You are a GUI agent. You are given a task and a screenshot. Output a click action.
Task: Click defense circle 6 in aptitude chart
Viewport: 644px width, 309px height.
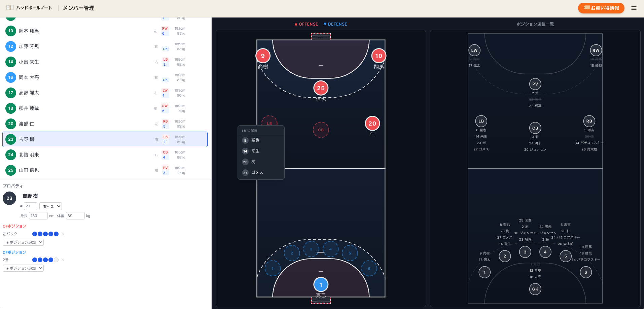(x=586, y=272)
